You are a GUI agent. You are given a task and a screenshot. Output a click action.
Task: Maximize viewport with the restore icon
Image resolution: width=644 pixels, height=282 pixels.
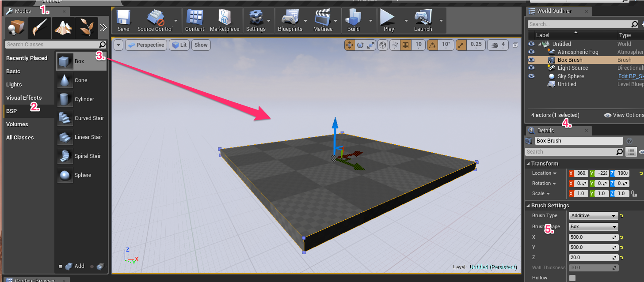point(515,45)
